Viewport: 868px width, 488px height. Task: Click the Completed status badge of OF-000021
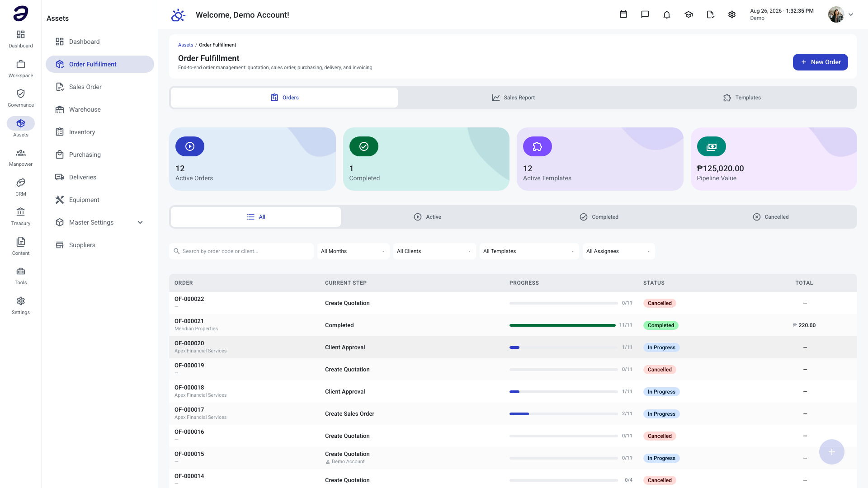(x=660, y=325)
